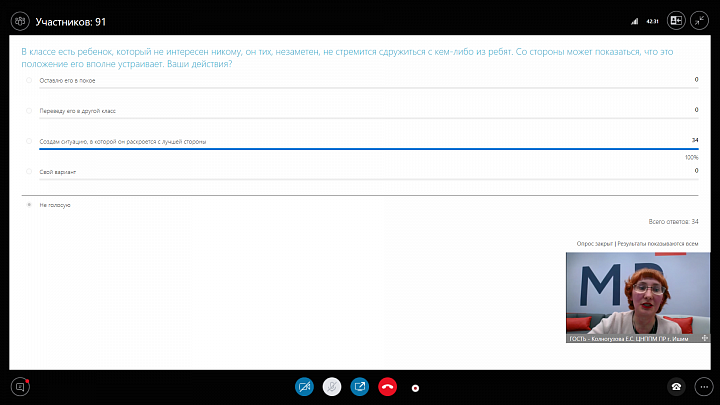
Task: Open the participants list icon
Action: click(x=19, y=19)
